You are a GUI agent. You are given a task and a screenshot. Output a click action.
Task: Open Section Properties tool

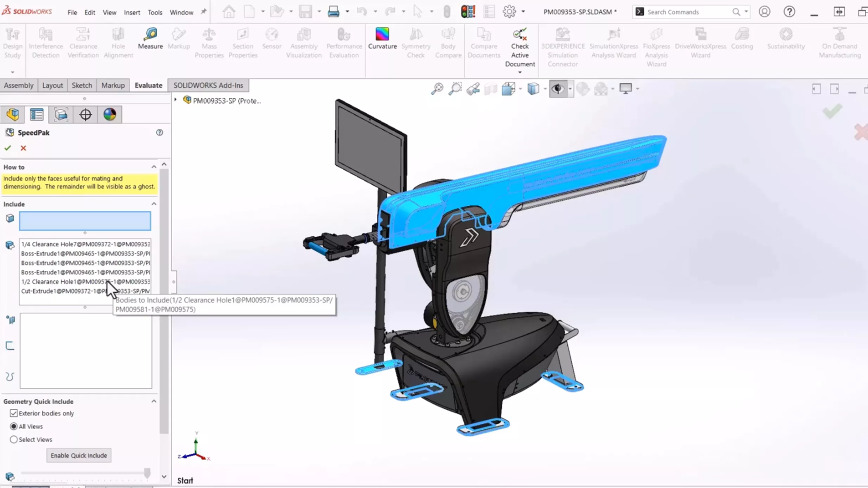tap(243, 43)
